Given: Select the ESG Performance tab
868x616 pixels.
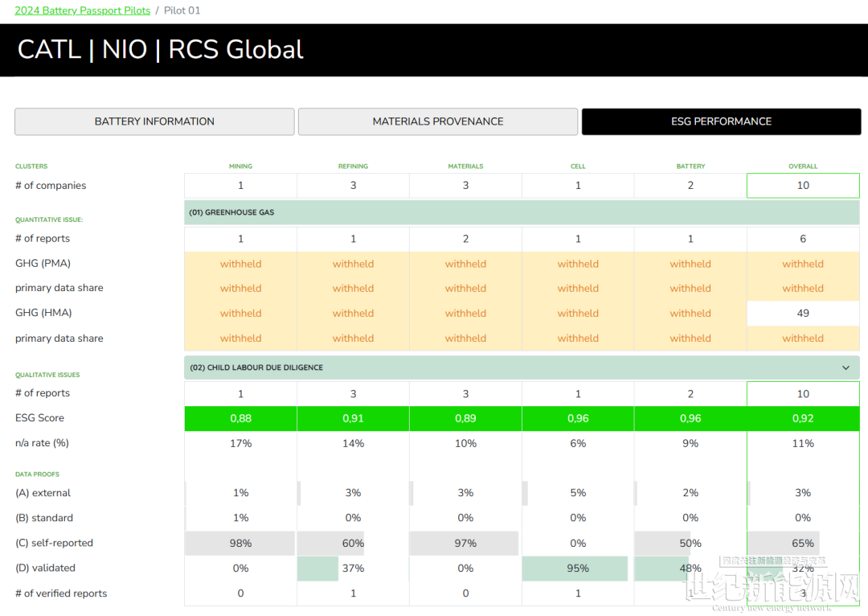Looking at the screenshot, I should coord(721,121).
